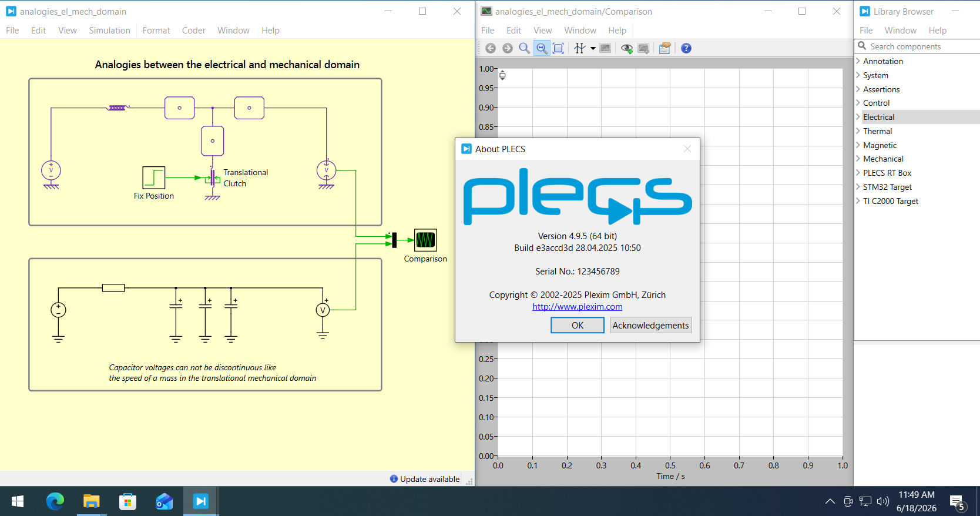980x516 pixels.
Task: Open Help menu in Library Browser
Action: pyautogui.click(x=938, y=31)
